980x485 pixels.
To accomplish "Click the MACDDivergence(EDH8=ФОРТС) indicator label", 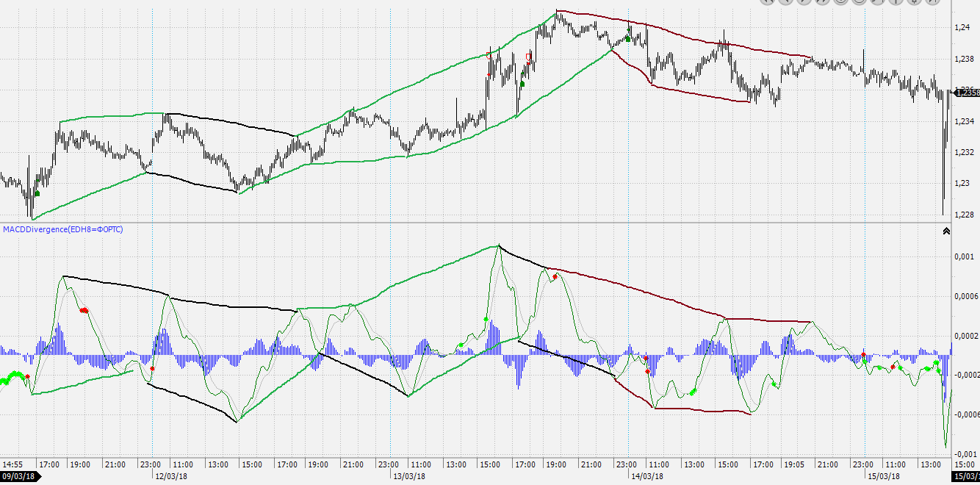I will coord(63,230).
